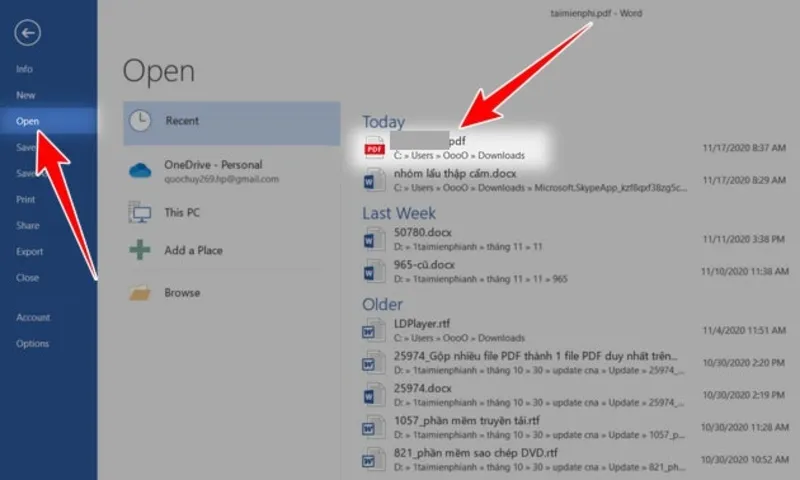Click the document icon beside LDPlayer.rtf
Image resolution: width=800 pixels, height=480 pixels.
[374, 330]
